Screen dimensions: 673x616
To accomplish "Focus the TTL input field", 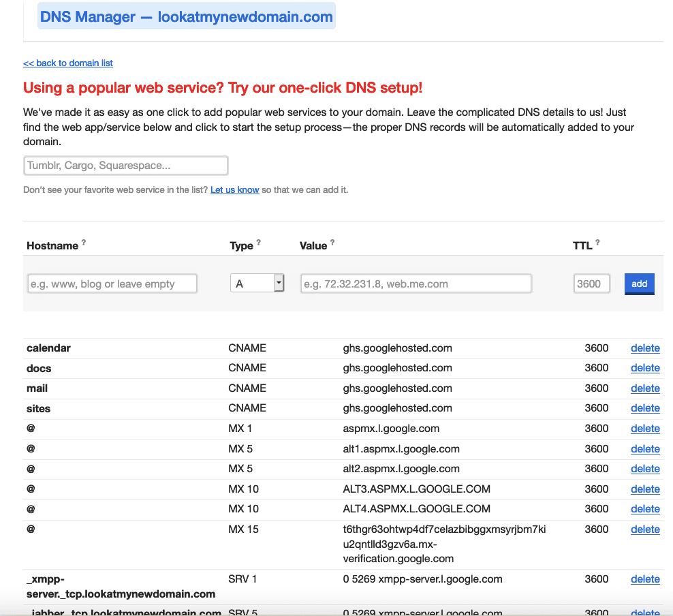I will click(x=591, y=283).
